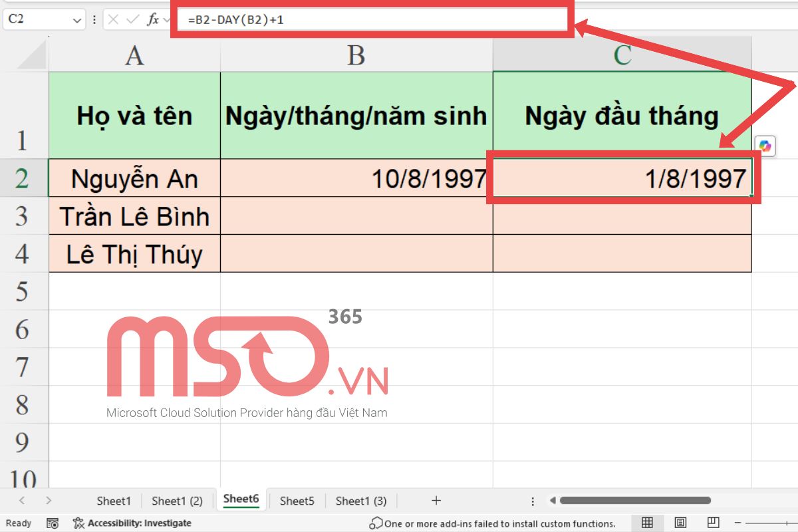Image resolution: width=798 pixels, height=532 pixels.
Task: Click the 'Ngày đầu tháng' header cell
Action: [x=622, y=115]
